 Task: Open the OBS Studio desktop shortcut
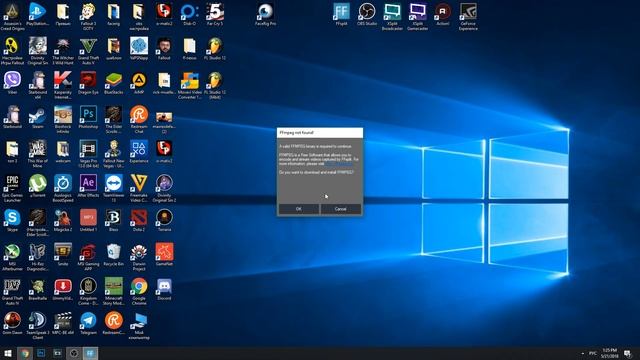367,15
